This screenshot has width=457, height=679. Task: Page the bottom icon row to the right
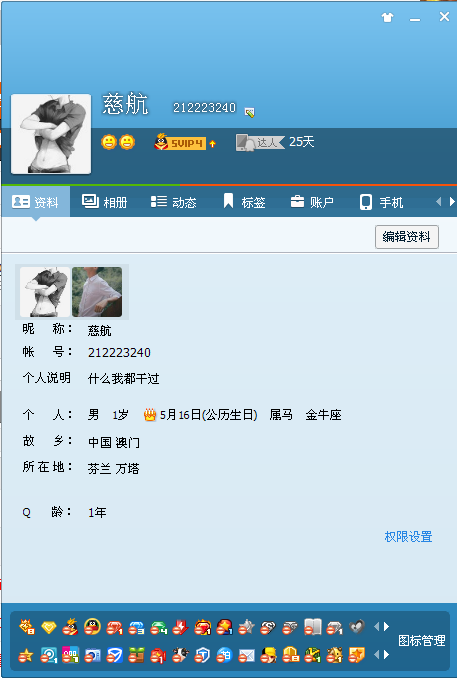(386, 655)
